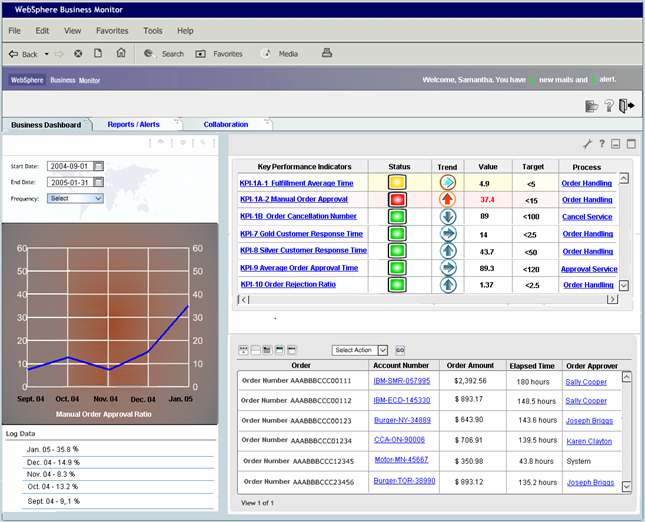Open account Burger-NY-34889 link
This screenshot has width=645, height=522.
pyautogui.click(x=402, y=420)
